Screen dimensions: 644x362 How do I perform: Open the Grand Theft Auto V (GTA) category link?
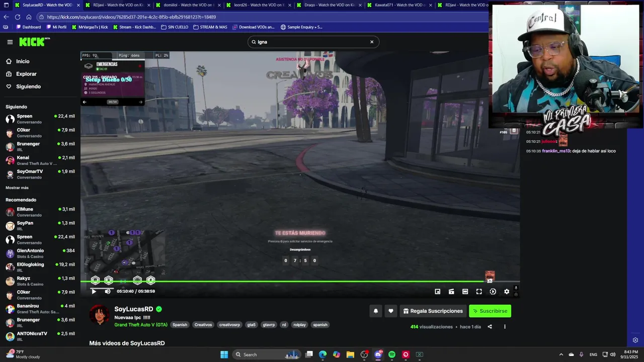pyautogui.click(x=141, y=325)
